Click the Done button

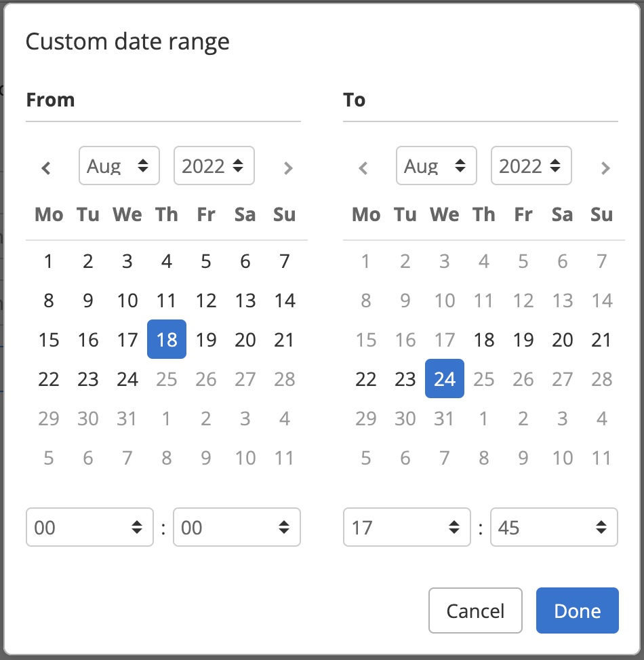click(x=577, y=610)
